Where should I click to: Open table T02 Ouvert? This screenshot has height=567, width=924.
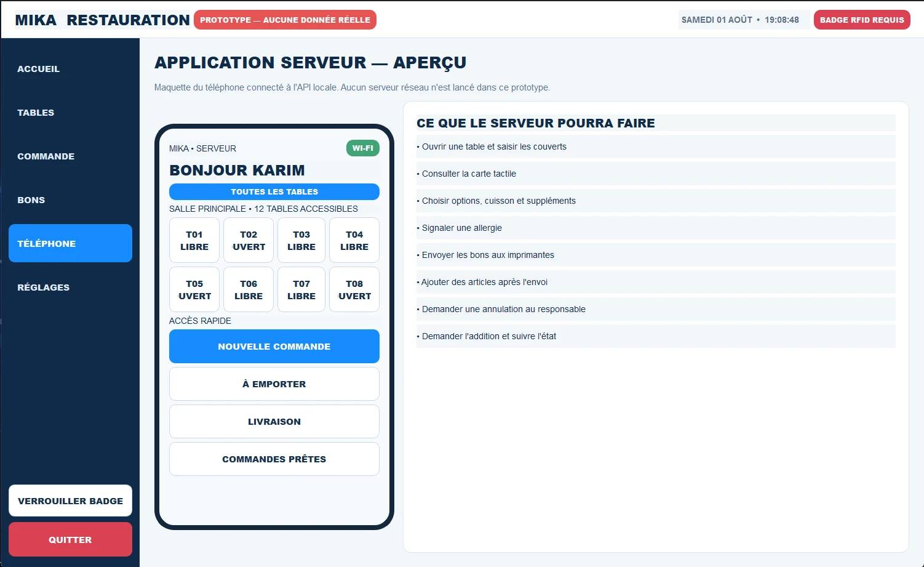tap(249, 240)
